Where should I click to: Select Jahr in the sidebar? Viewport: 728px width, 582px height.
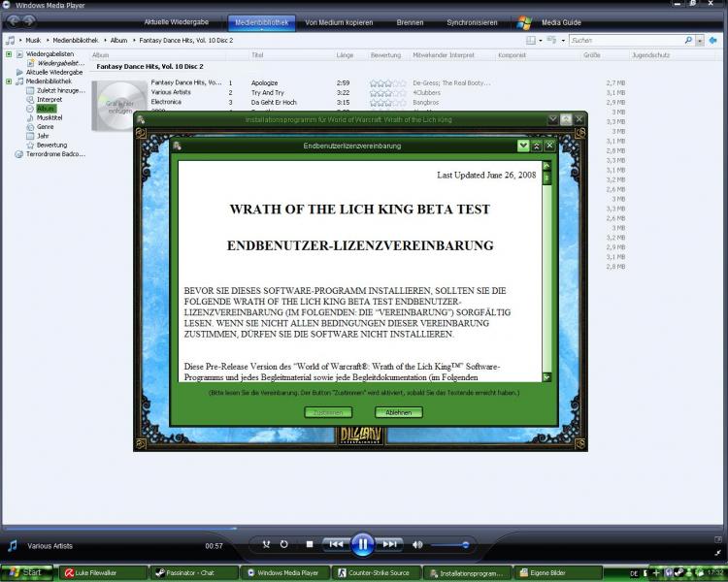click(43, 136)
